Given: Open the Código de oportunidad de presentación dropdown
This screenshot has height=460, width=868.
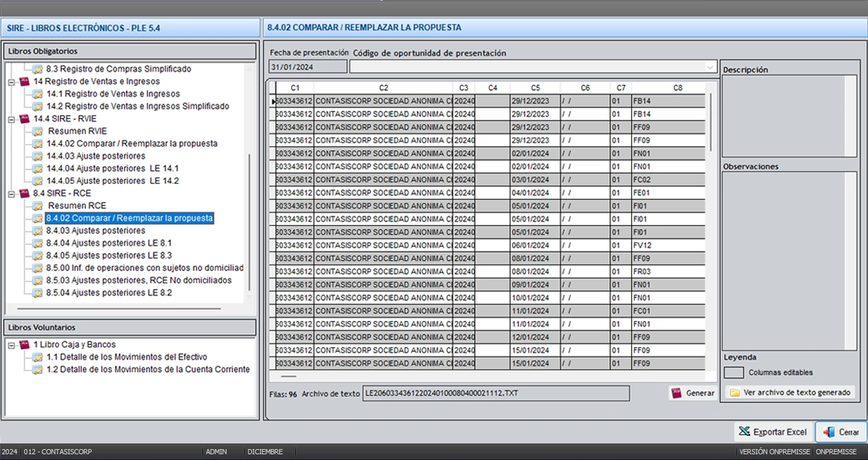Looking at the screenshot, I should 709,66.
